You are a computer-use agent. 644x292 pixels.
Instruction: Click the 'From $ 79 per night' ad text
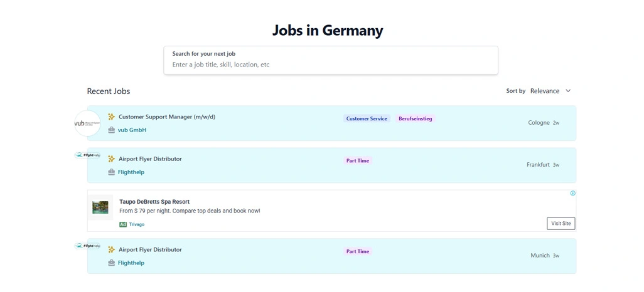[190, 211]
